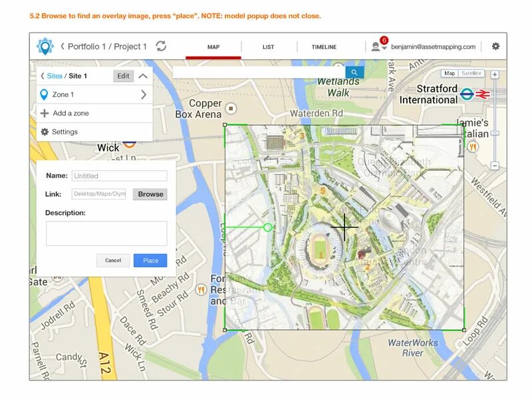Select the Map view type
Image resolution: width=532 pixels, height=399 pixels.
450,73
